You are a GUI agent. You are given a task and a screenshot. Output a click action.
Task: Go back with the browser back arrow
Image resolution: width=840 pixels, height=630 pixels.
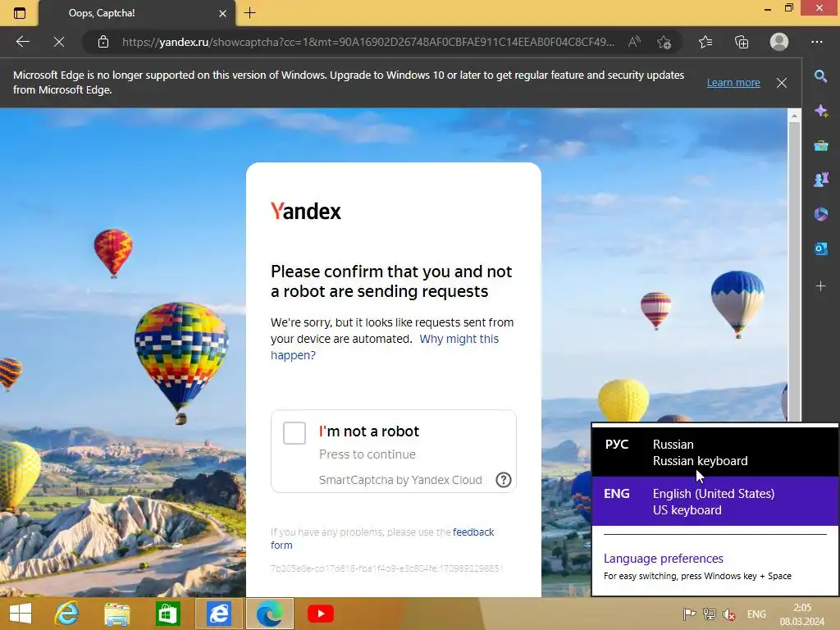point(22,42)
